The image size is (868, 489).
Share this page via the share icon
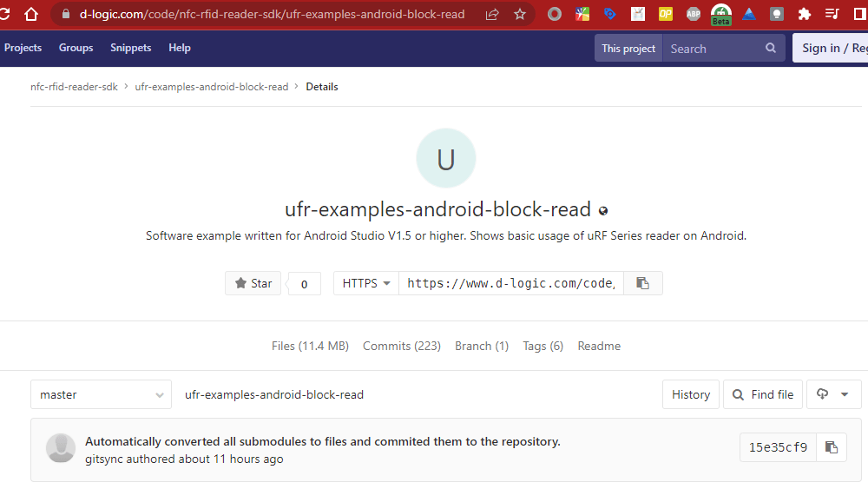click(x=492, y=15)
